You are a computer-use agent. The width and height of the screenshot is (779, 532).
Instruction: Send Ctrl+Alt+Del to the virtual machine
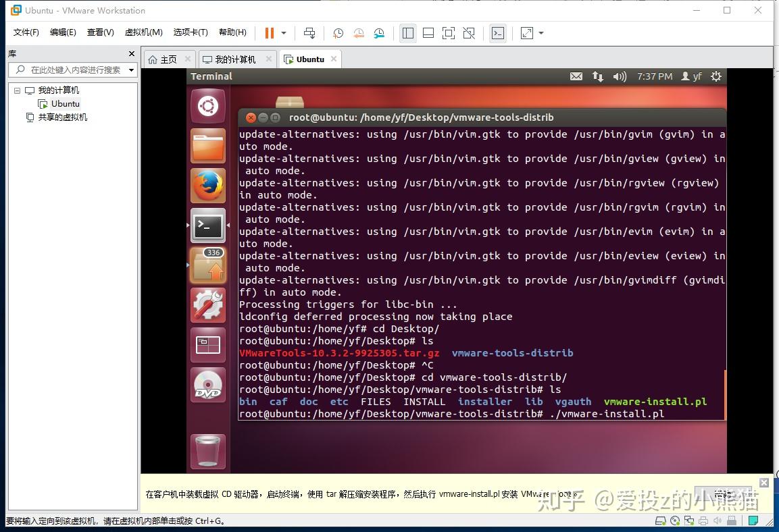pos(309,33)
